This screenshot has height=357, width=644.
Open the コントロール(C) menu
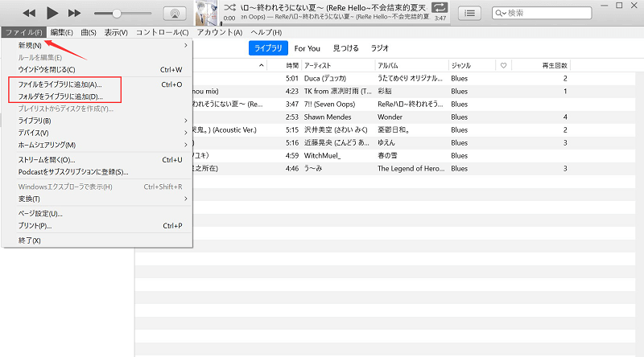[162, 32]
